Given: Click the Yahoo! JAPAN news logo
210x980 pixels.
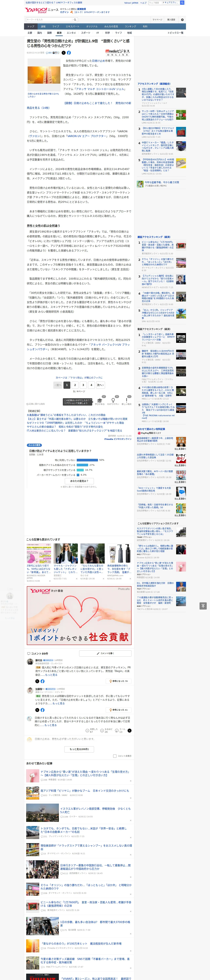Looking at the screenshot, I should pos(42,10).
